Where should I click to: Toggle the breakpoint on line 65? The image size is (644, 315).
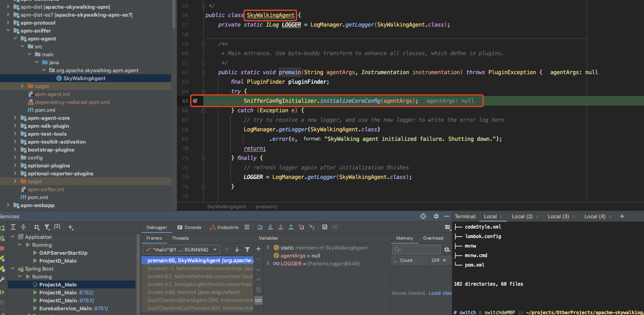[195, 101]
